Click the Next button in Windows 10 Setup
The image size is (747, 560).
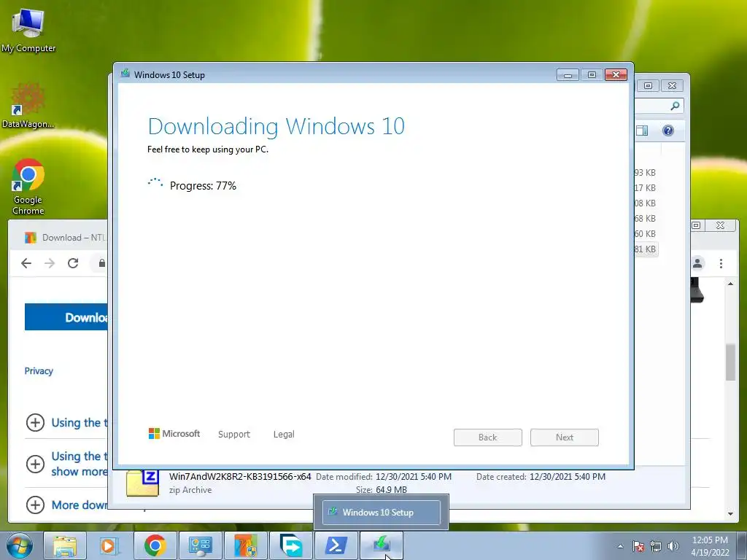565,437
